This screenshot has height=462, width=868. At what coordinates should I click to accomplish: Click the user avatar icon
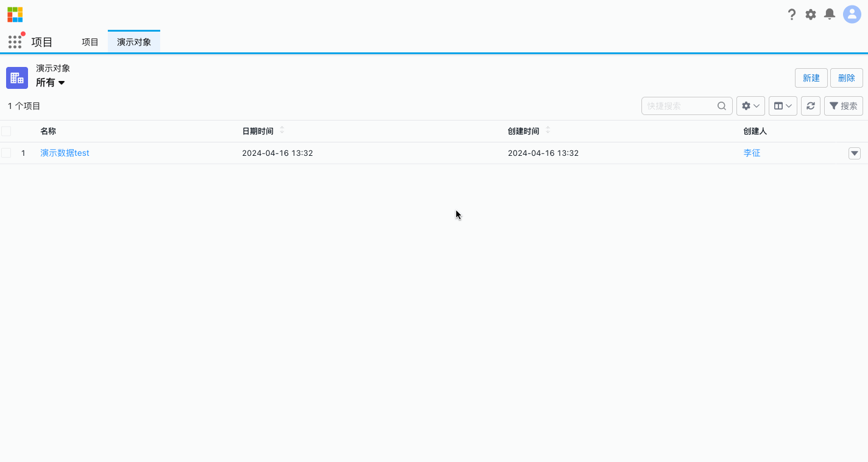(x=851, y=14)
